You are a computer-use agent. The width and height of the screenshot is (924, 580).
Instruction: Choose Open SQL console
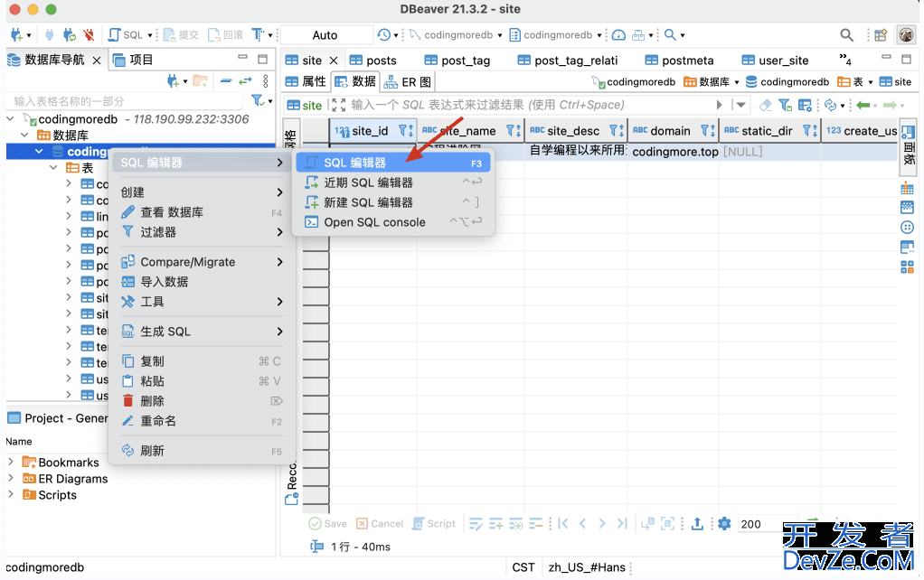point(393,222)
